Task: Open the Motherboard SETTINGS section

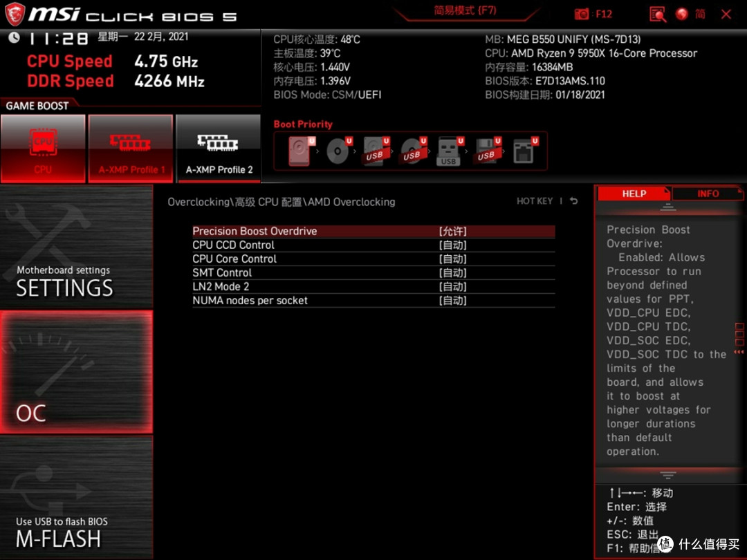Action: [x=76, y=247]
